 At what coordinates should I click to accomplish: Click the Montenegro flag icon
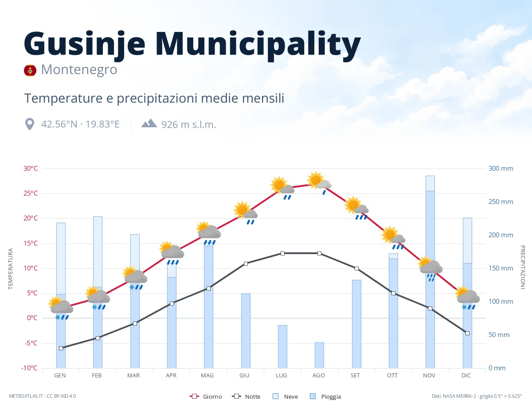pyautogui.click(x=30, y=70)
